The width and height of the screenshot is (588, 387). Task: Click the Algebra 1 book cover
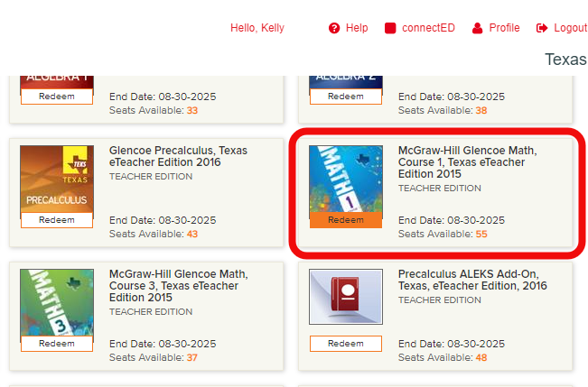coord(57,82)
